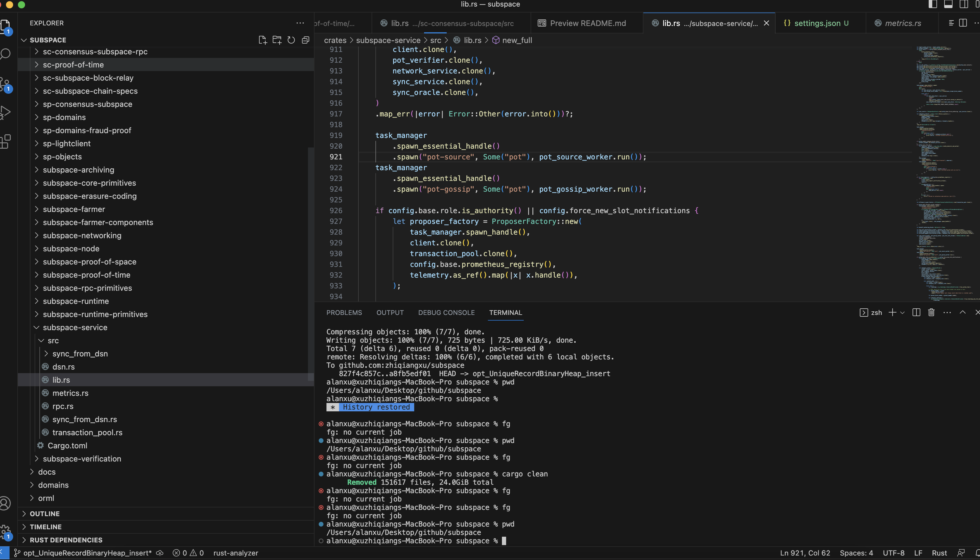Expand the subspace-farmer folder
The image size is (980, 560).
pos(74,209)
